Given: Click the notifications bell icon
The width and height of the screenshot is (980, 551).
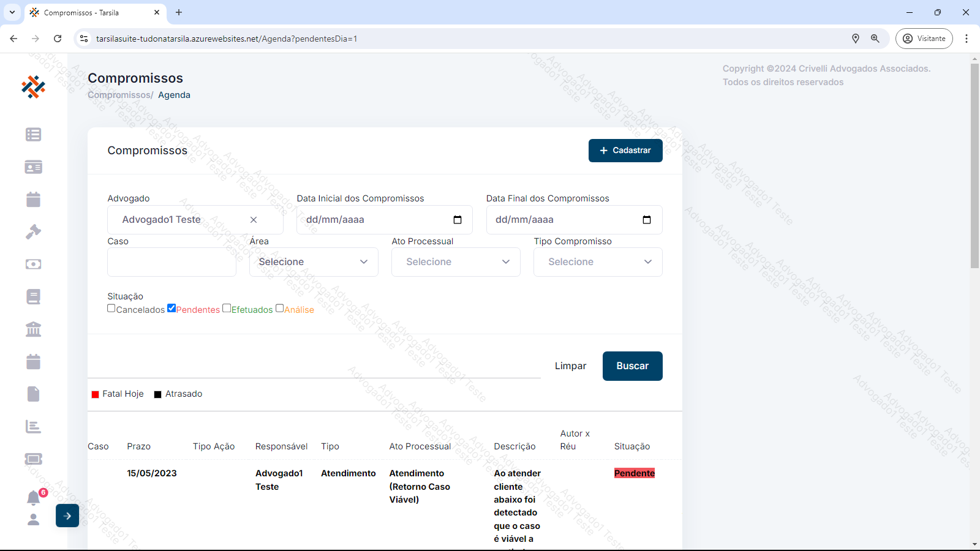Looking at the screenshot, I should (33, 498).
